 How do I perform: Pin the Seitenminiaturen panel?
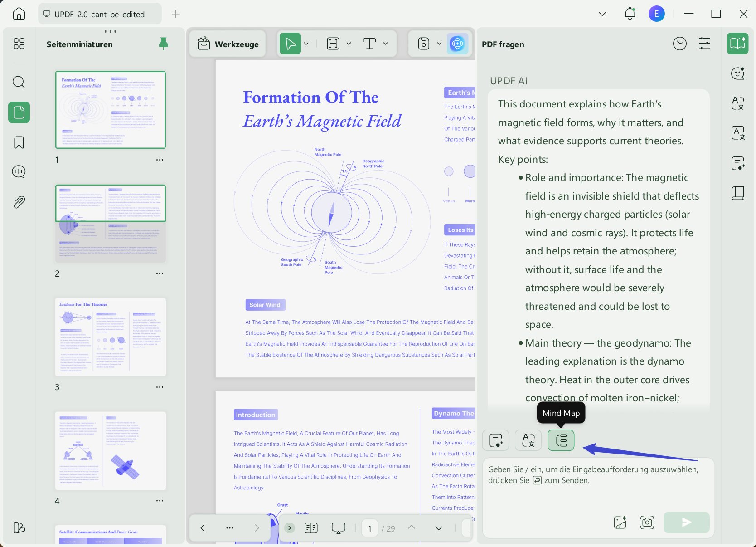click(x=164, y=44)
